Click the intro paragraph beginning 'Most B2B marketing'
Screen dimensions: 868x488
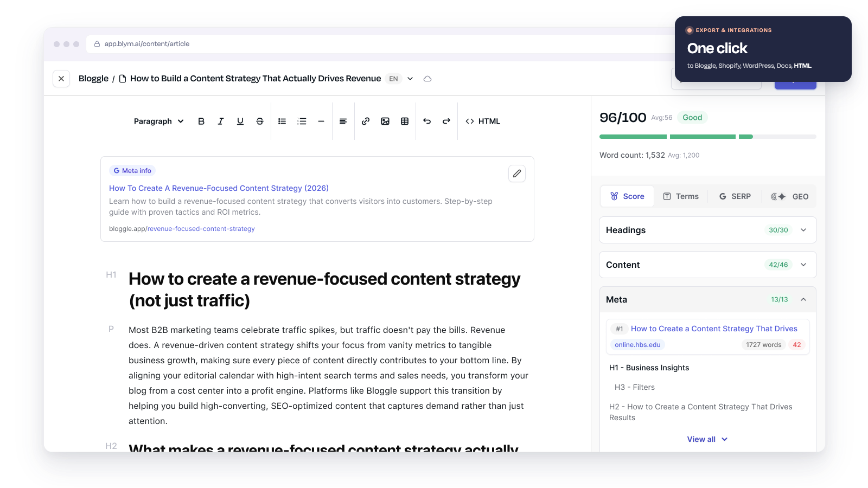pos(329,375)
